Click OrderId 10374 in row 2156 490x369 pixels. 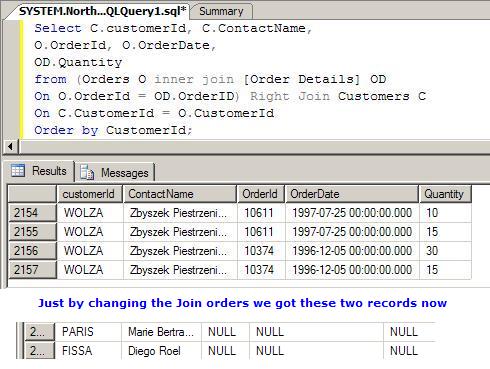click(x=261, y=251)
